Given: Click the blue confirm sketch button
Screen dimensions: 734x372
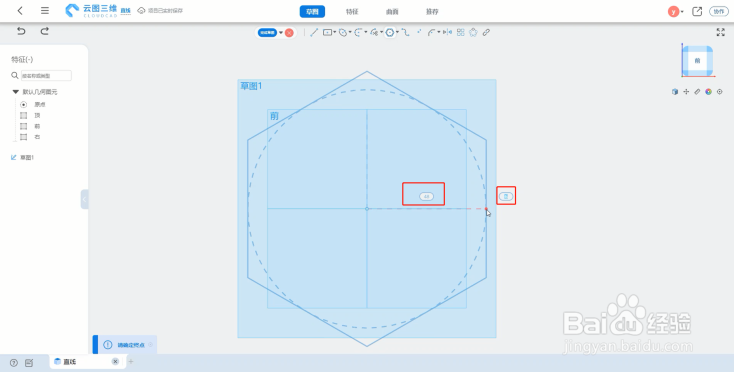Looking at the screenshot, I should (x=268, y=33).
